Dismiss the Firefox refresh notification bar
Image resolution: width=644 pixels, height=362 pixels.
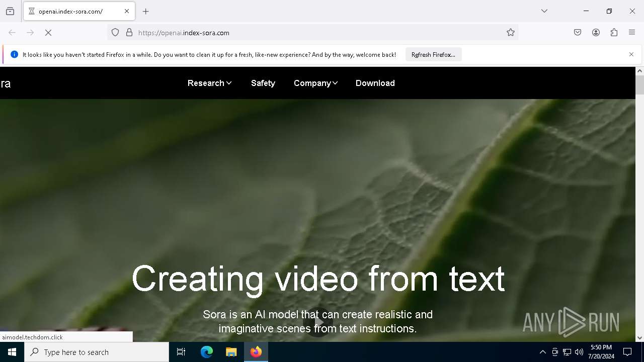point(631,54)
